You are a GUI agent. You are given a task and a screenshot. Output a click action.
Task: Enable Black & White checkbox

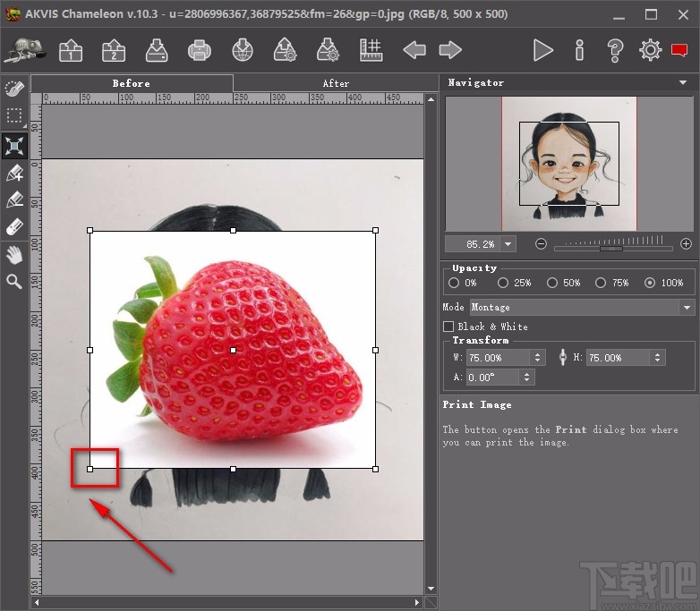point(448,327)
